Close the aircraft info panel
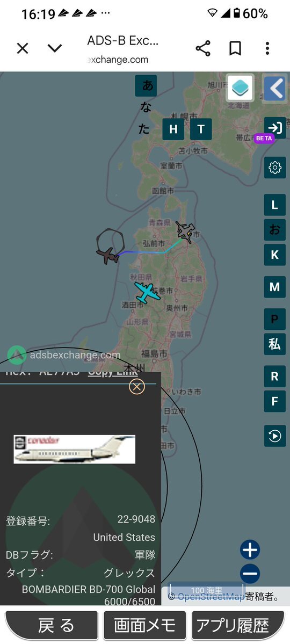This screenshot has width=290, height=644. pos(137,387)
